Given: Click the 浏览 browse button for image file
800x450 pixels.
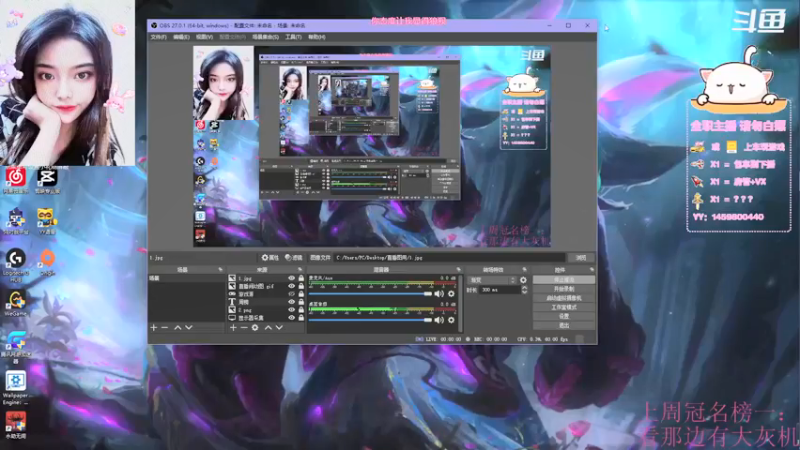Looking at the screenshot, I should click(581, 258).
